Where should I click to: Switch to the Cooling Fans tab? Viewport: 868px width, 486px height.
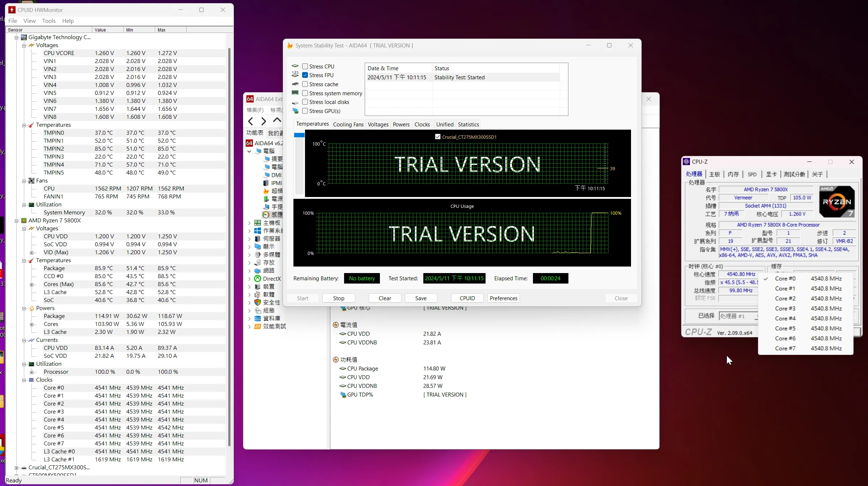[x=348, y=124]
